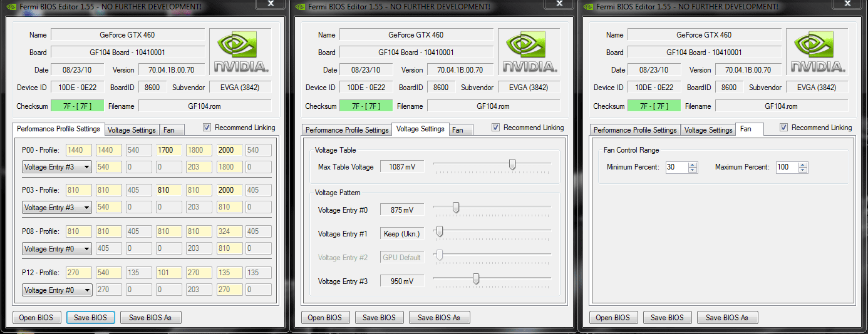Click NVIDIA logo in Fan Control window

[x=817, y=51]
